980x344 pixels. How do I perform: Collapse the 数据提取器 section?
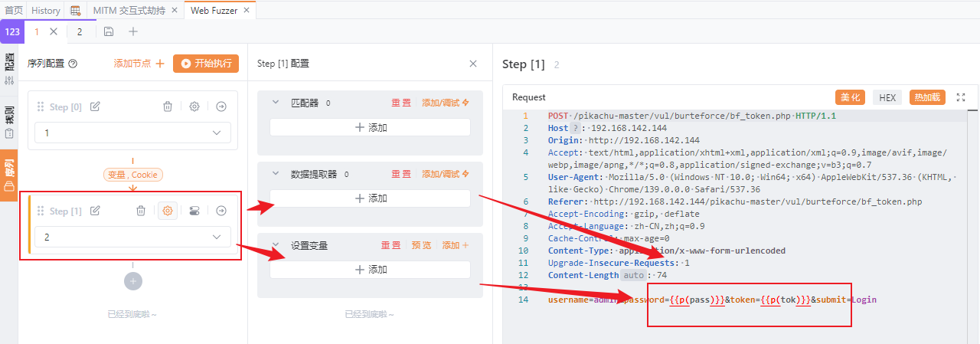pos(276,174)
